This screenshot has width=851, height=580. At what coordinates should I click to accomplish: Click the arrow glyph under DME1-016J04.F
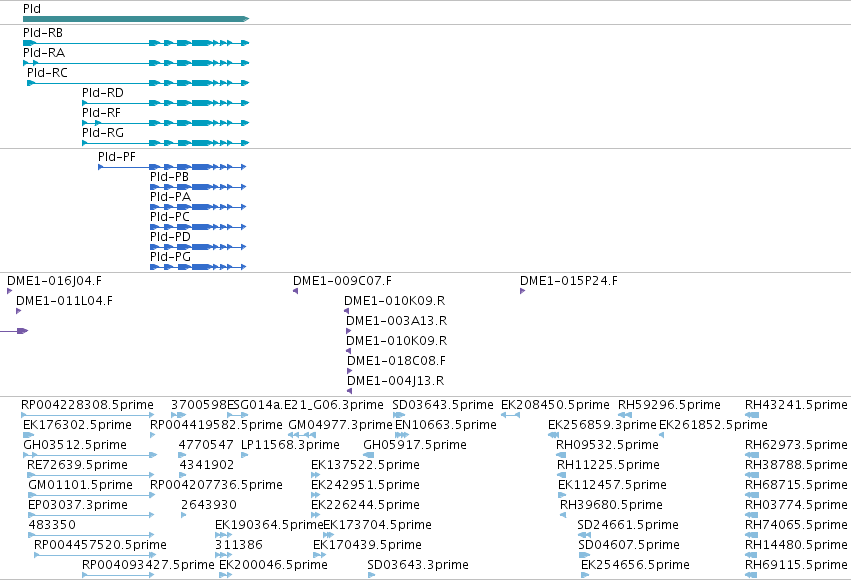coord(9,291)
